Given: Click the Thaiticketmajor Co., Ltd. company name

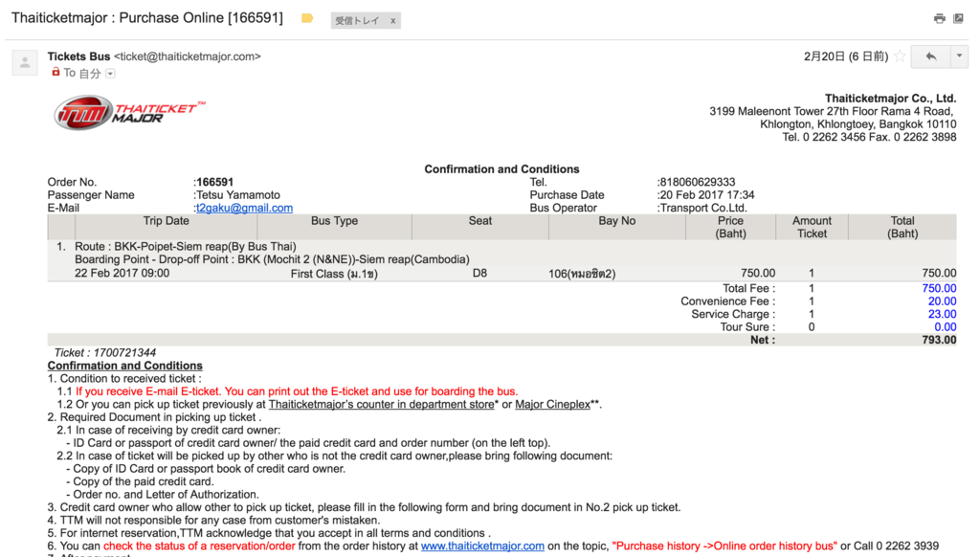Looking at the screenshot, I should coord(891,99).
